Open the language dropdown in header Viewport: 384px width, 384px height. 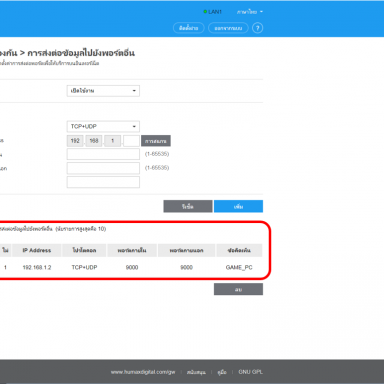coord(250,12)
